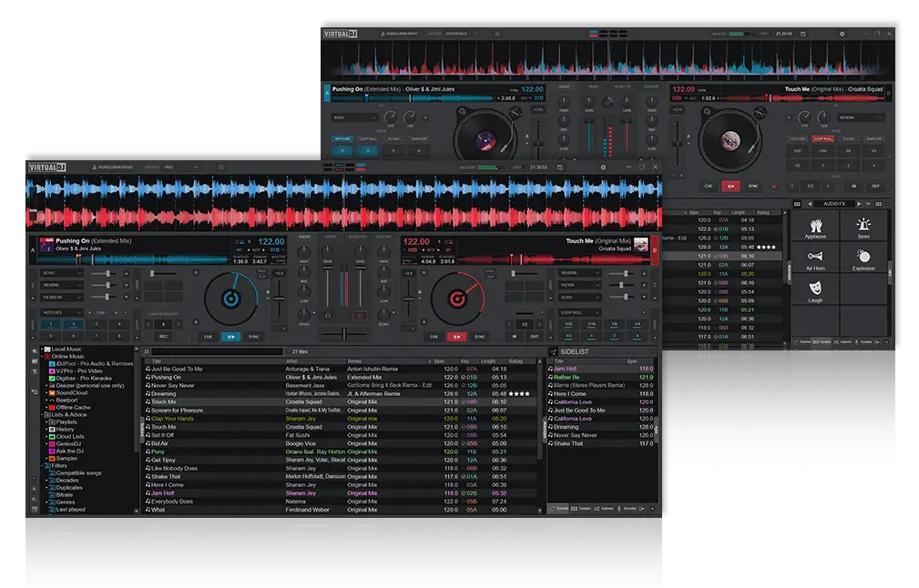919x588 pixels.
Task: Trigger the Explosion sample pad
Action: 863,259
